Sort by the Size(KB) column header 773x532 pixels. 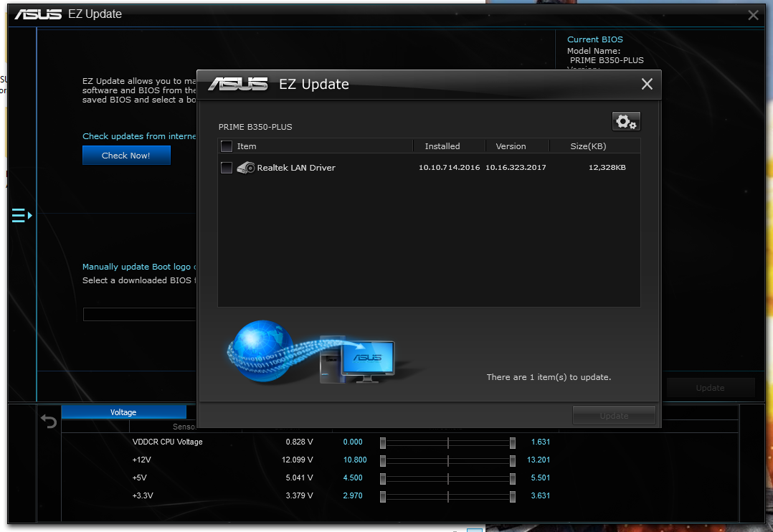tap(588, 146)
